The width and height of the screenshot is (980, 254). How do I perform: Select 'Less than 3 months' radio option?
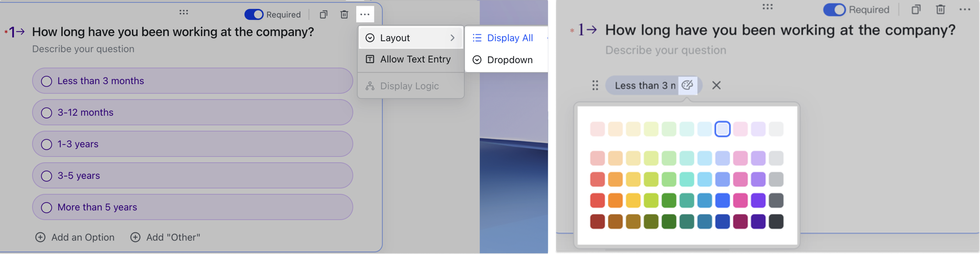pos(46,81)
